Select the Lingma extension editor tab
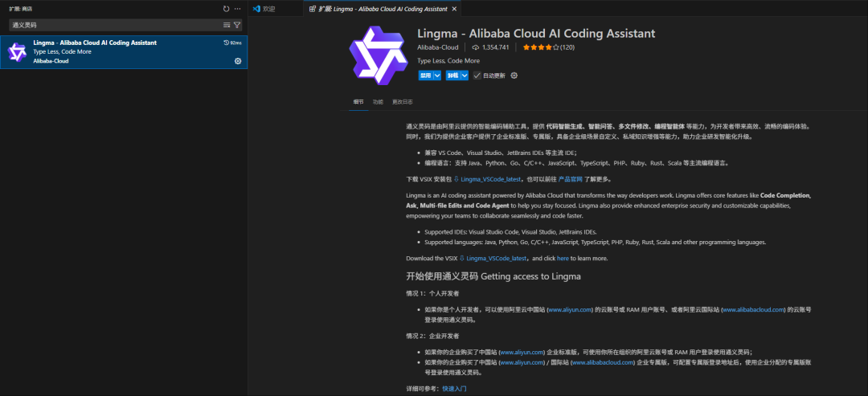The height and width of the screenshot is (396, 868). (x=383, y=9)
